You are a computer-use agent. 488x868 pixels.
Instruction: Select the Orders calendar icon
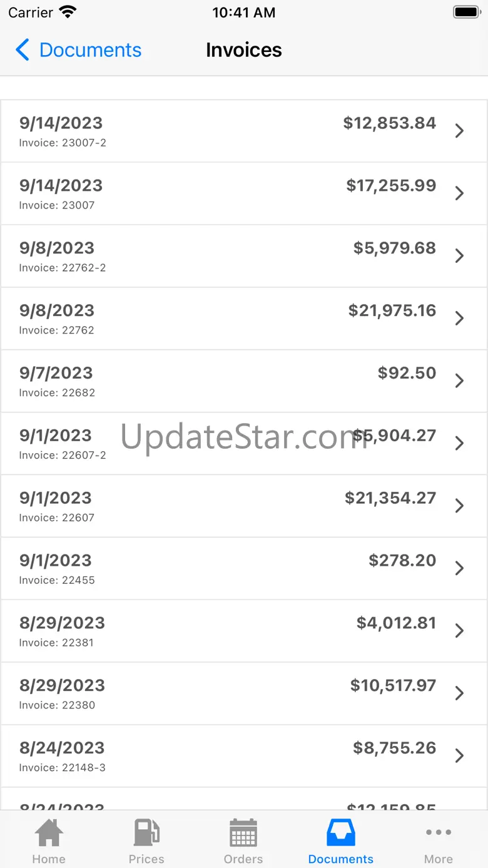pyautogui.click(x=243, y=833)
